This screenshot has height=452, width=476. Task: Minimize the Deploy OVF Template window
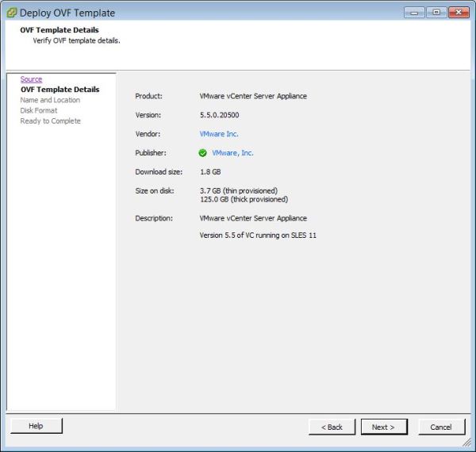(415, 12)
